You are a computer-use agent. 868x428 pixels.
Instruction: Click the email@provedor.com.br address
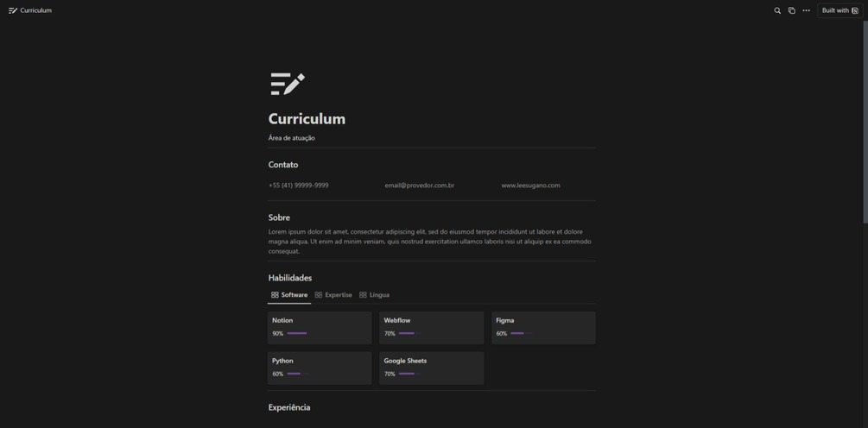(x=420, y=186)
